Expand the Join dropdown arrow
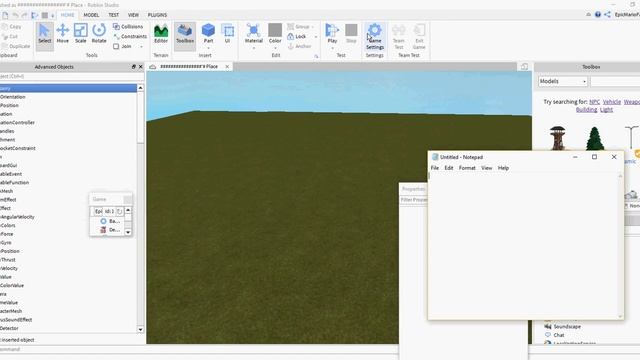This screenshot has width=640, height=360. pos(142,47)
